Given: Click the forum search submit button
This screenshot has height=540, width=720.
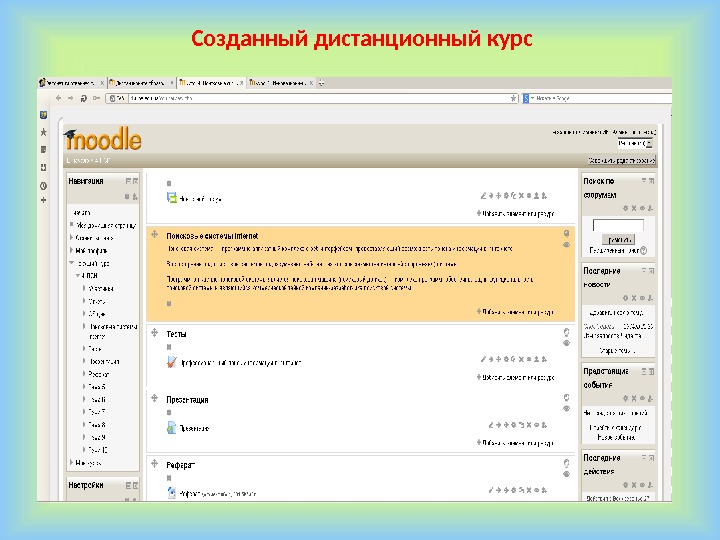Looking at the screenshot, I should (x=618, y=239).
